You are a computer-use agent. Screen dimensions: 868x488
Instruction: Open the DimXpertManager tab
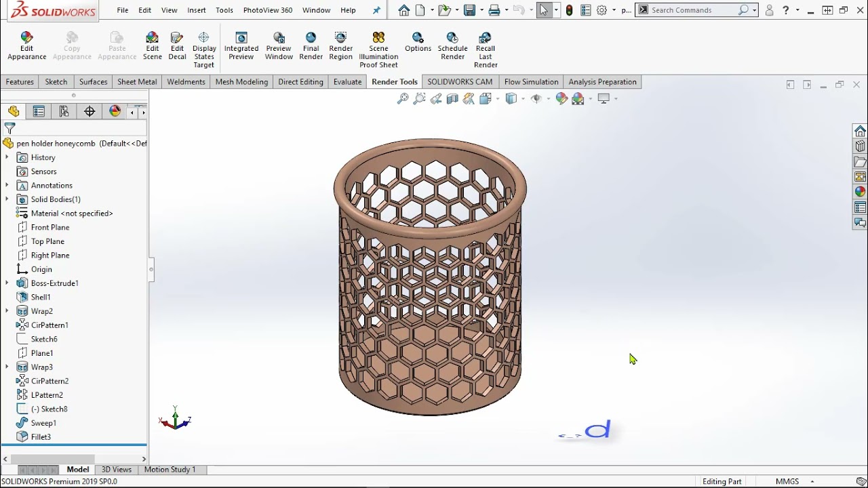90,112
